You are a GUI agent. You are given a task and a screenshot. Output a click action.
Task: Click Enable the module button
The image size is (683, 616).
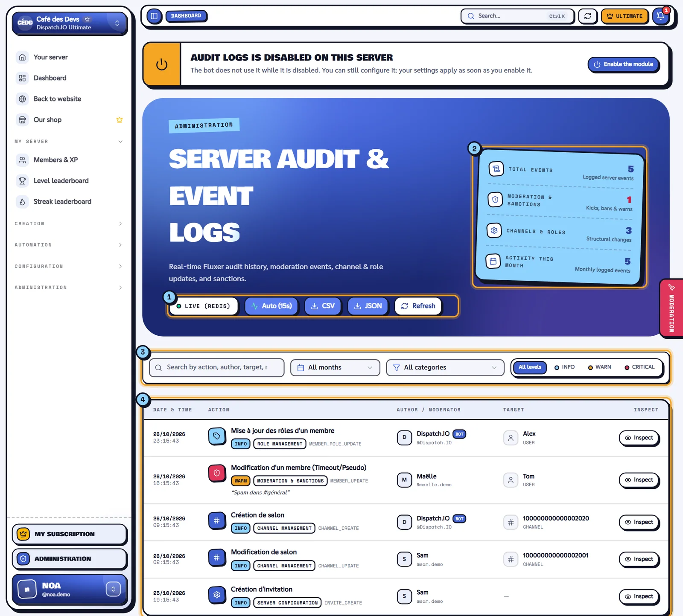624,64
